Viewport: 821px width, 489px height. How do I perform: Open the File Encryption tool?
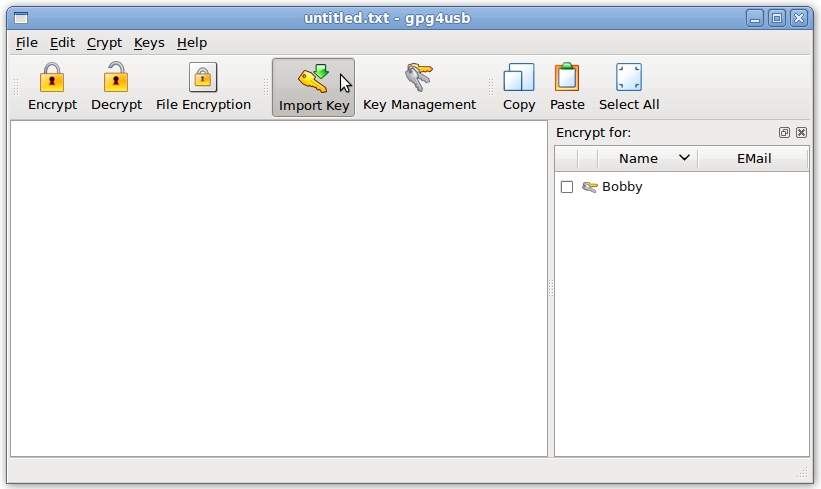pos(203,87)
